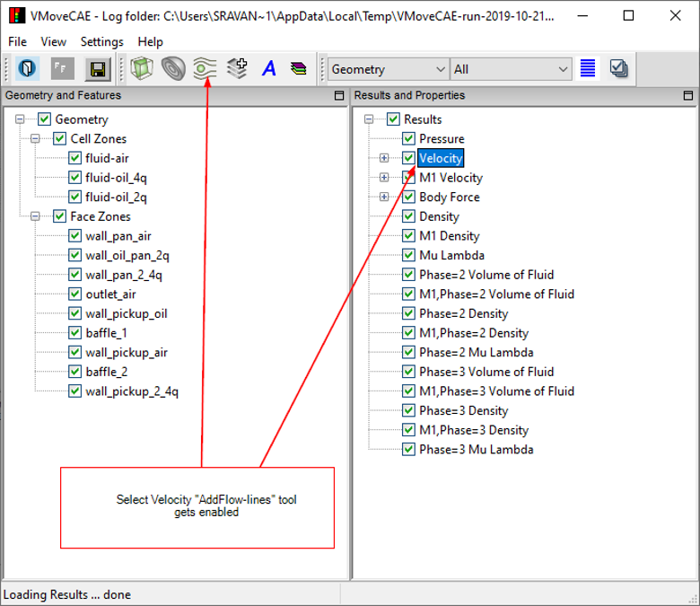Select the Phase=2 Mu Lambda item
Screen dimensions: 700x606
point(477,352)
